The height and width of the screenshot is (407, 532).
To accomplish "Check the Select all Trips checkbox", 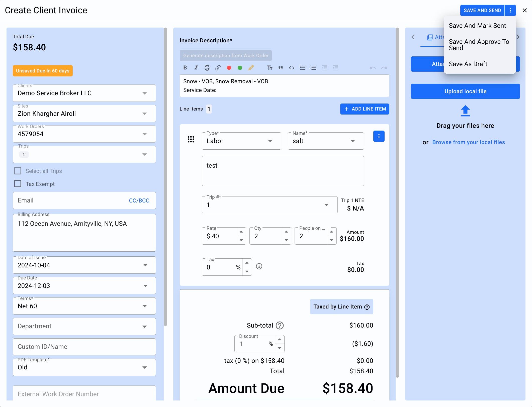I will click(18, 171).
